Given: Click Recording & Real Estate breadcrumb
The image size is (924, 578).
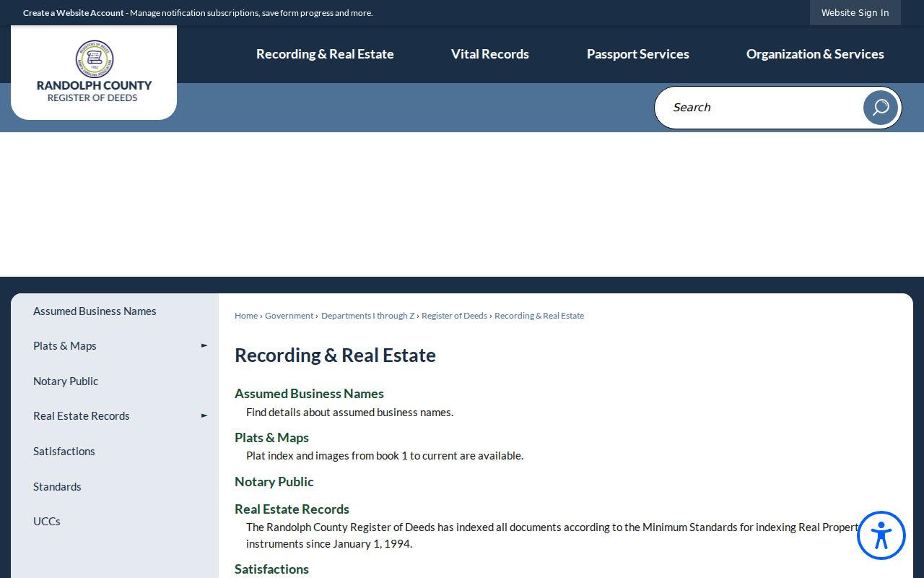Looking at the screenshot, I should tap(539, 316).
